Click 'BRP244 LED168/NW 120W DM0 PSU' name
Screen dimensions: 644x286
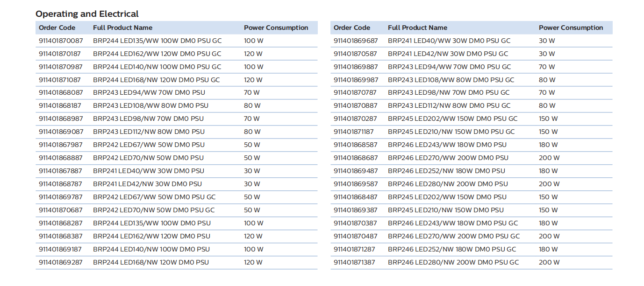click(151, 262)
